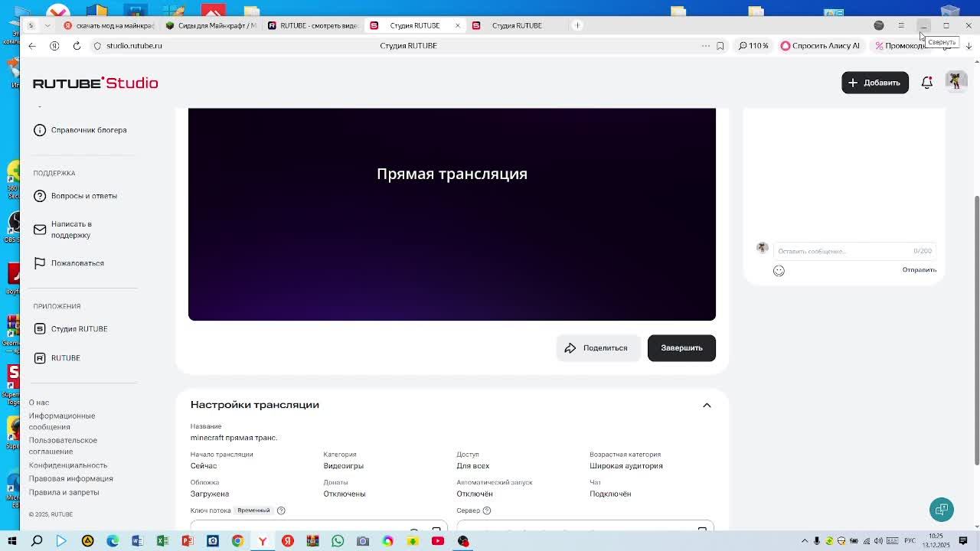This screenshot has width=980, height=551.
Task: Open the tab list dropdown arrow
Action: click(47, 25)
